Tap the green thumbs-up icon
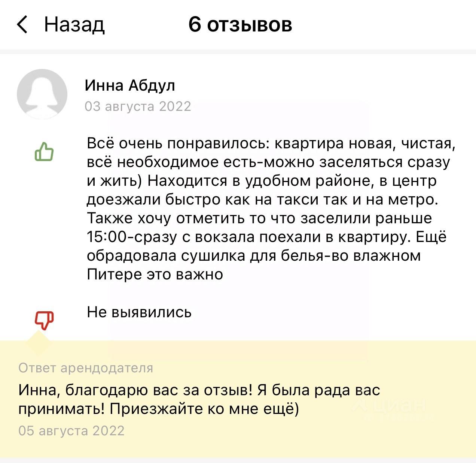The width and height of the screenshot is (476, 463). click(x=44, y=152)
